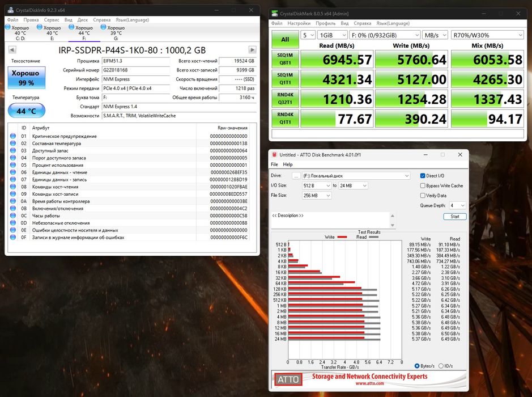Image resolution: width=532 pixels, height=397 pixels.
Task: Toggle the Direct I/O checkbox
Action: tap(423, 176)
